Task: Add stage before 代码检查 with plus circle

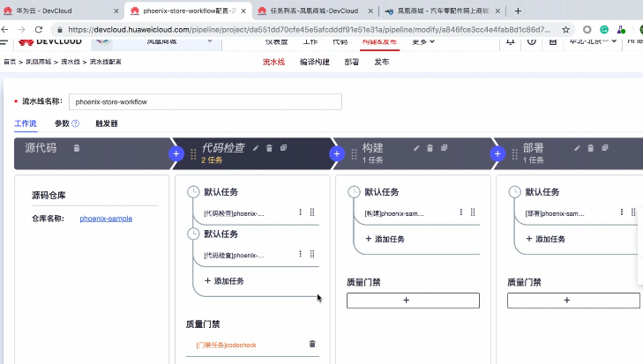Action: click(x=176, y=153)
